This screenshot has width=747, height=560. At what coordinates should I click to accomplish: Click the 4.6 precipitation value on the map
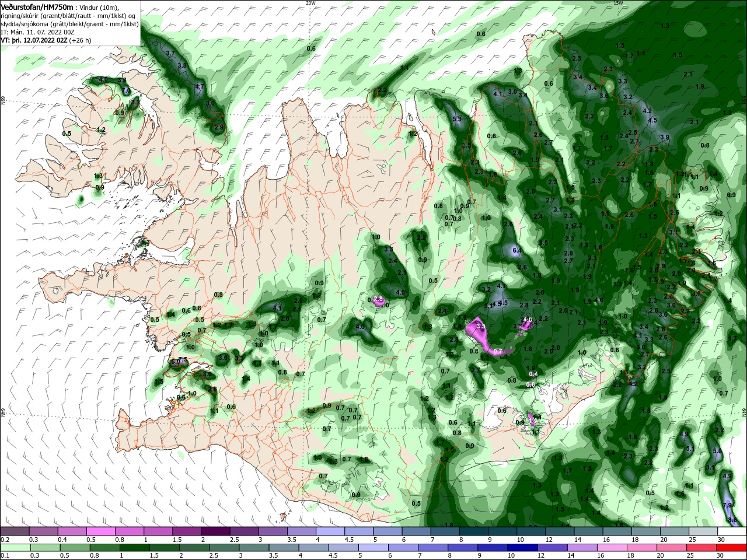[599, 300]
